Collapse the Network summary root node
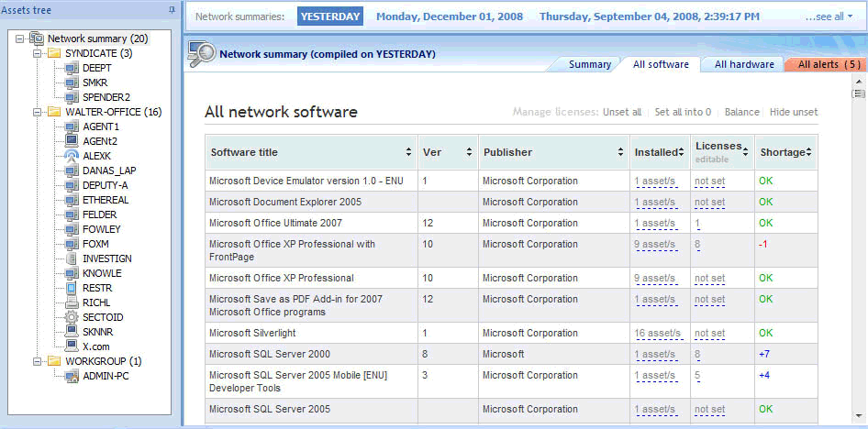The height and width of the screenshot is (429, 868). tap(20, 38)
